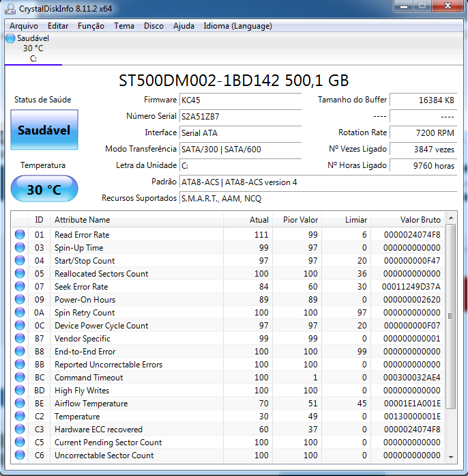Click the Valor Bruto column header
Screen dimensions: 468x476
coord(408,220)
